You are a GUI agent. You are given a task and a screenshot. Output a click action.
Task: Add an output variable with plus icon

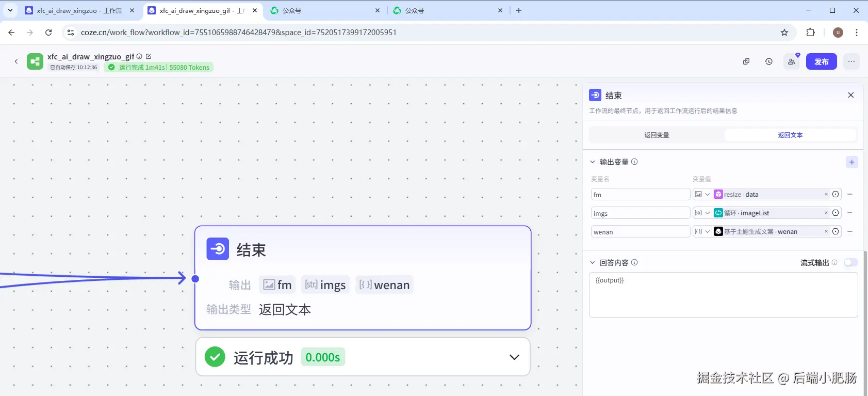[851, 162]
